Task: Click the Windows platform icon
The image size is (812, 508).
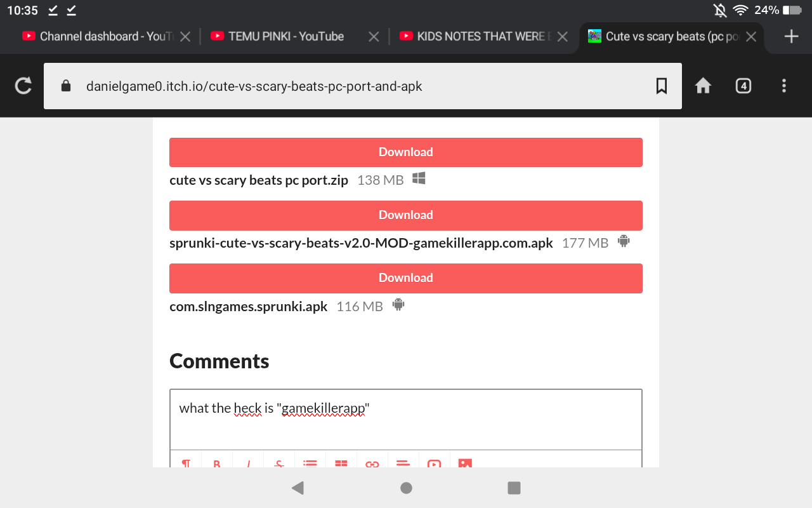Action: pos(419,178)
